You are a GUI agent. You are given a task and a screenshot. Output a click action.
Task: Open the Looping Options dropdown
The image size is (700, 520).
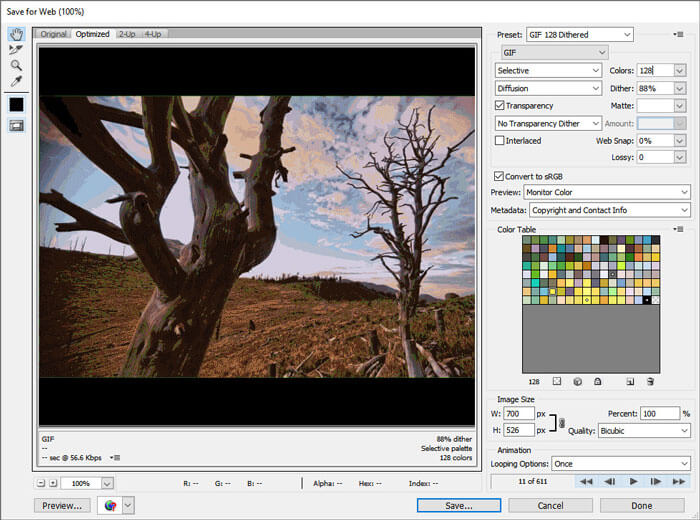click(621, 463)
